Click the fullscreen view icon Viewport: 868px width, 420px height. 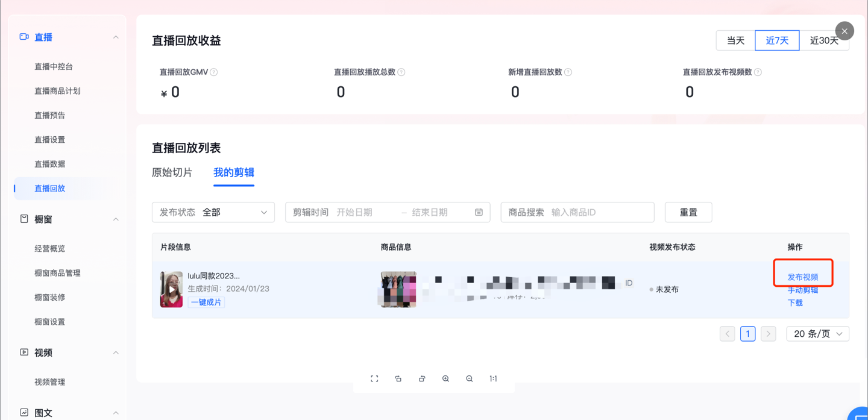(374, 378)
